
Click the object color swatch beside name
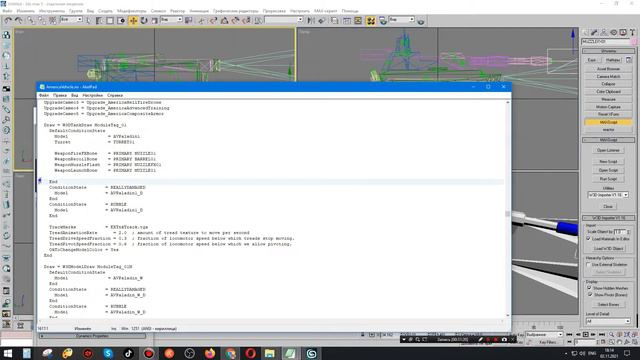point(634,42)
